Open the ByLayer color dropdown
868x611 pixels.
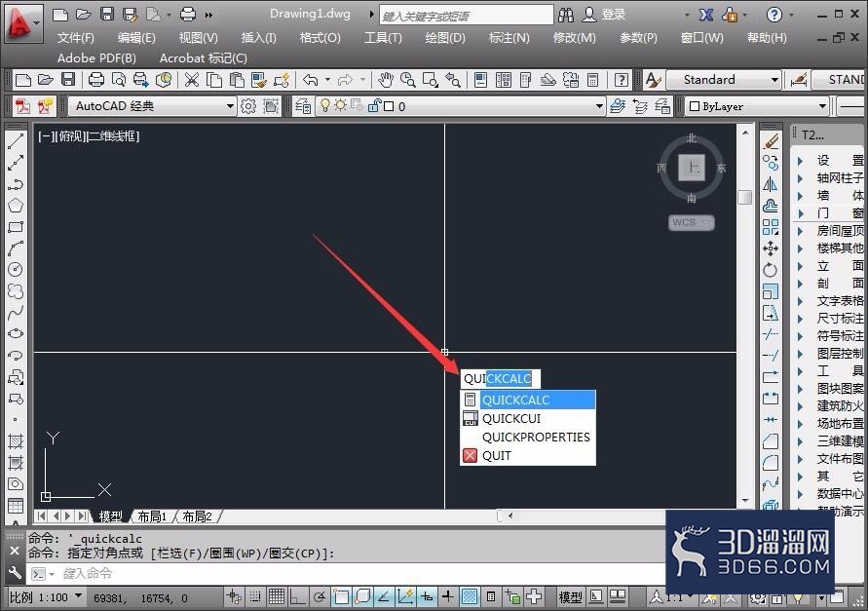coord(822,106)
